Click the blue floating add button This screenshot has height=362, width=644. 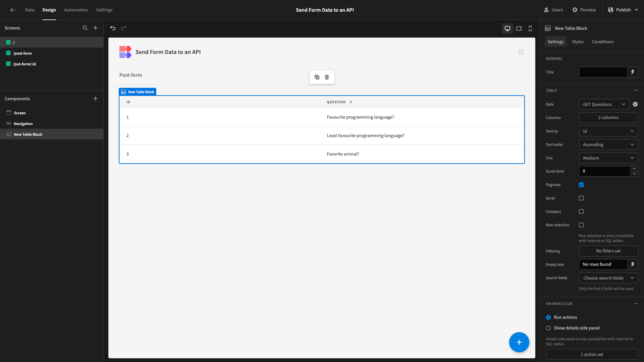click(x=519, y=342)
